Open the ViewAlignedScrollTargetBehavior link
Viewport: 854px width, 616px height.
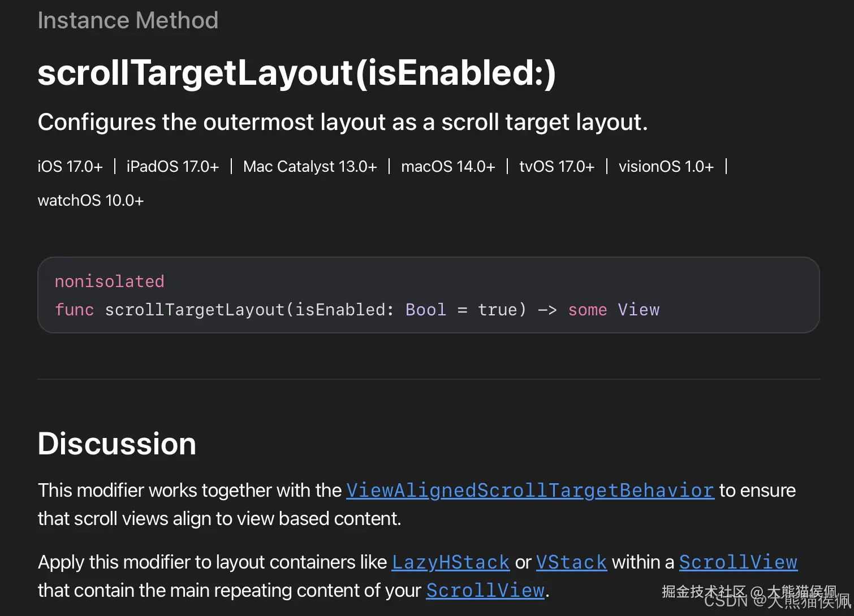coord(530,490)
